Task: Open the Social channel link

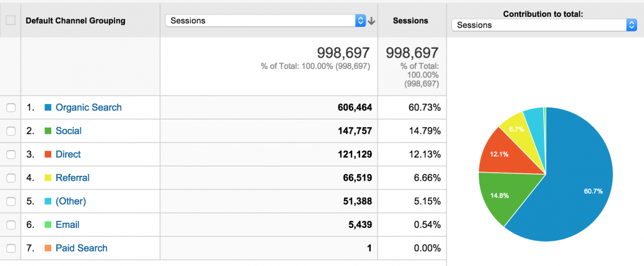Action: (x=69, y=131)
